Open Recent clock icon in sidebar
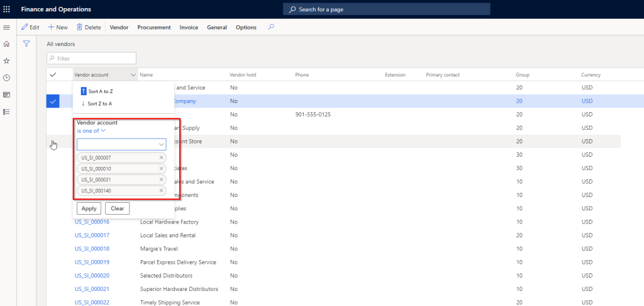This screenshot has width=644, height=306. click(7, 77)
